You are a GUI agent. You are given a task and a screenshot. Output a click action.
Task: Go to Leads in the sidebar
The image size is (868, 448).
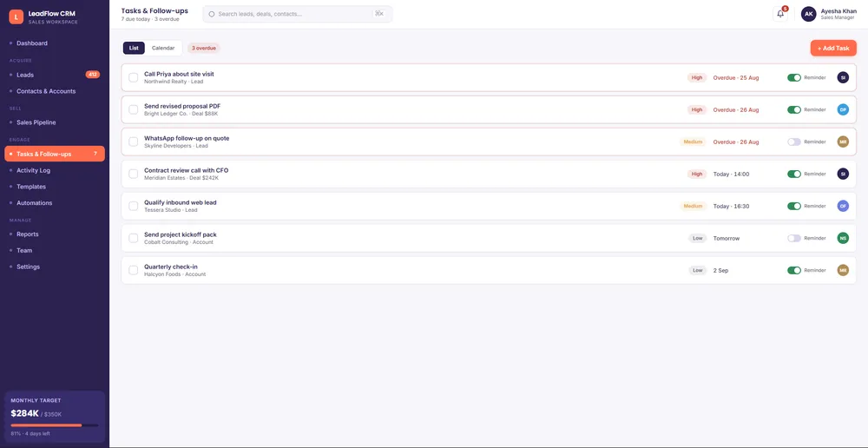coord(54,75)
